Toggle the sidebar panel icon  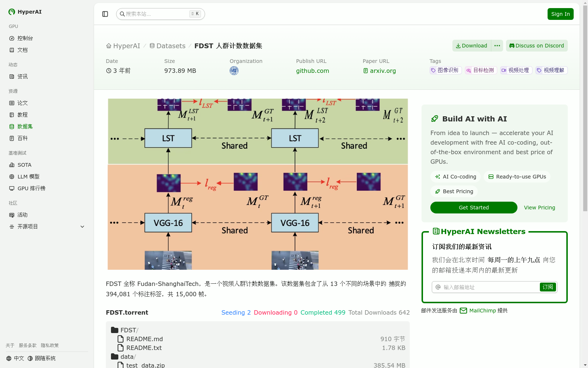click(105, 14)
